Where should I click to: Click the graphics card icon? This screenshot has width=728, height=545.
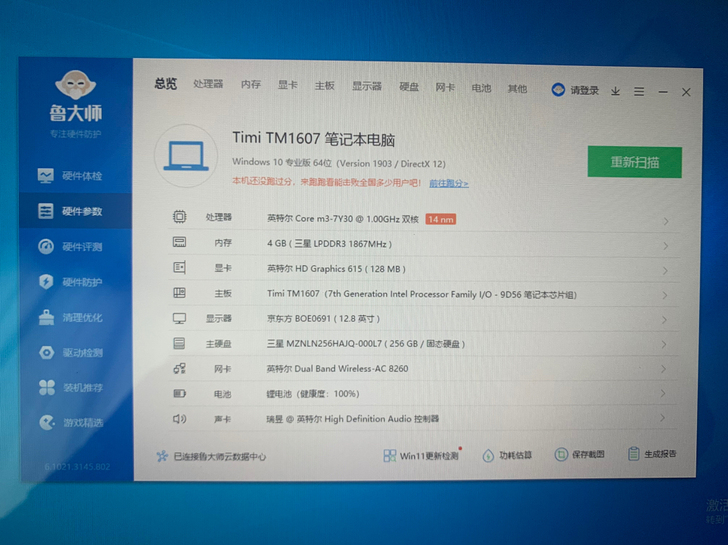[x=179, y=267]
